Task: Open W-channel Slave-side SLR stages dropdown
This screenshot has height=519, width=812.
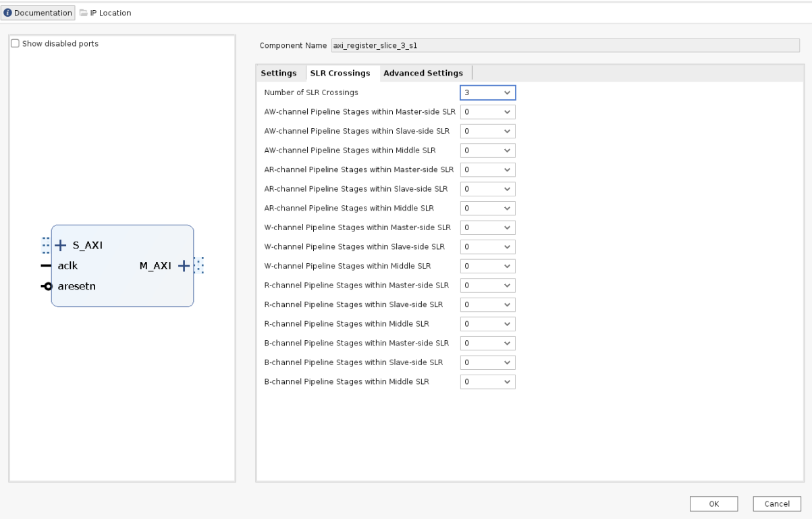Action: pyautogui.click(x=487, y=246)
